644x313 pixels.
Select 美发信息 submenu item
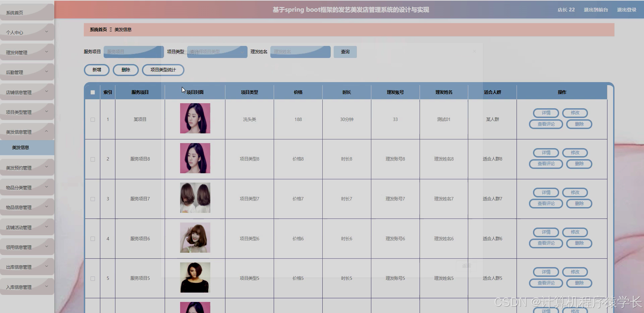coord(27,147)
